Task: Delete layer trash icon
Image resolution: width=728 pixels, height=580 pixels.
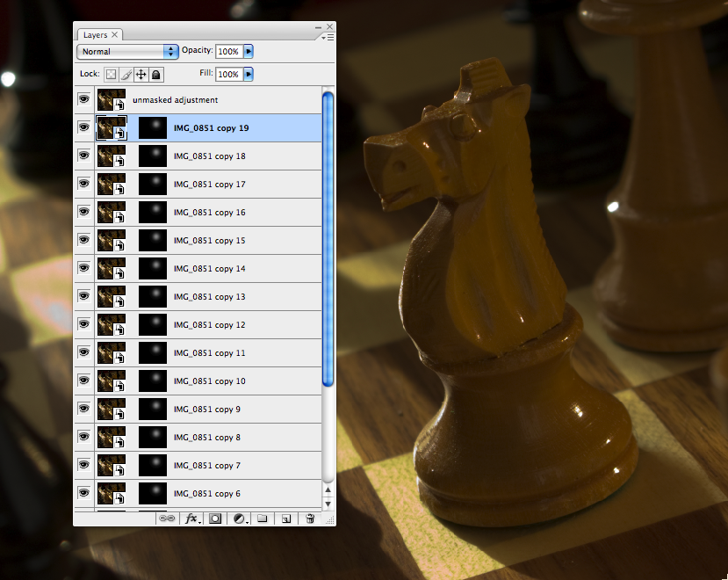Action: 310,518
